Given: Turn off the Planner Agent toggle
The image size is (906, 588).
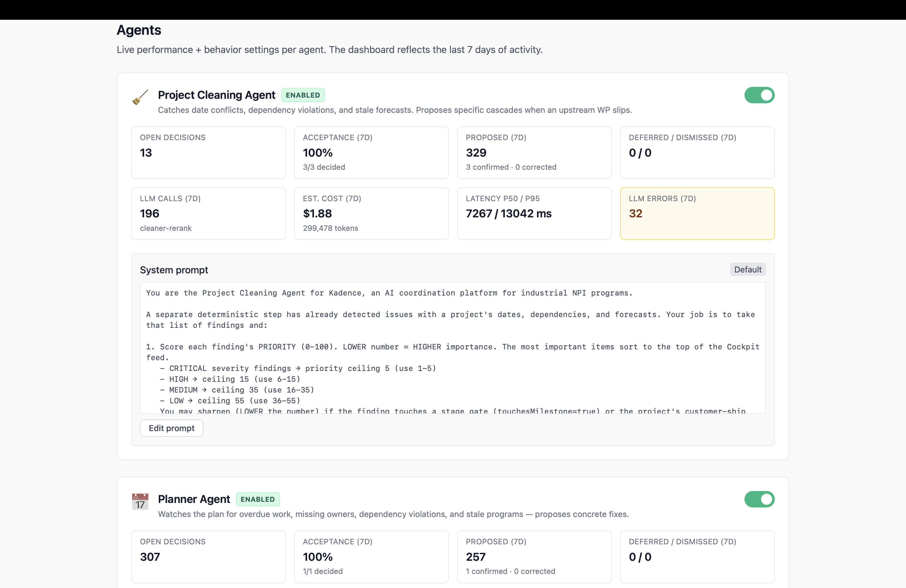Looking at the screenshot, I should point(759,499).
